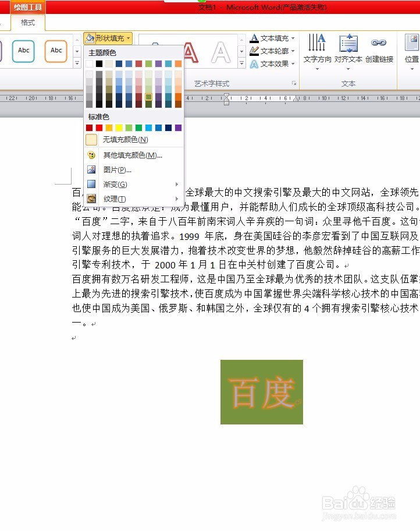Expand the WordArt styles gallery more arrow
Screen dimensions: 420x531
click(x=241, y=63)
